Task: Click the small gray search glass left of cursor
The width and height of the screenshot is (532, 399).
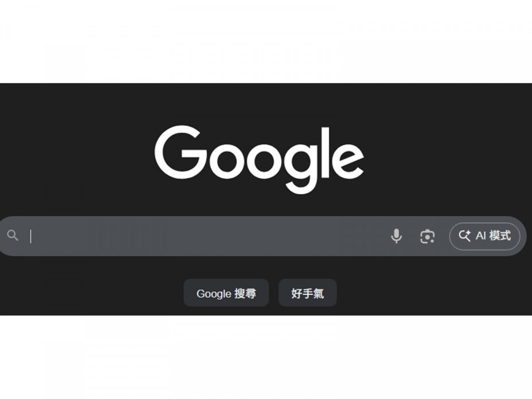Action: click(x=13, y=235)
